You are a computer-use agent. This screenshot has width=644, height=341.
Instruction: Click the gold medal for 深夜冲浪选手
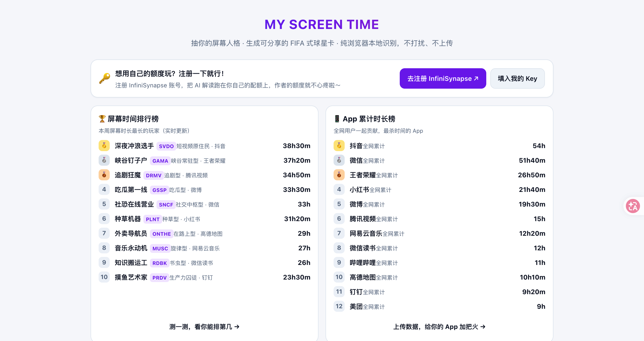(104, 146)
